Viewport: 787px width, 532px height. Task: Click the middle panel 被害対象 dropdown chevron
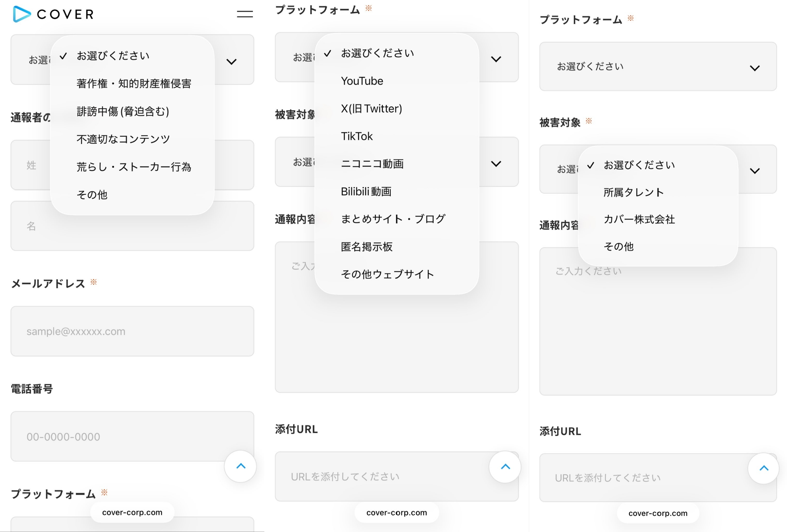(496, 164)
